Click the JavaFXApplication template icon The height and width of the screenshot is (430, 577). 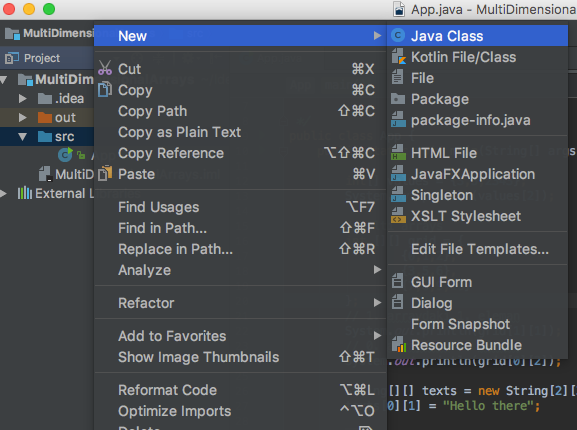[x=399, y=174]
